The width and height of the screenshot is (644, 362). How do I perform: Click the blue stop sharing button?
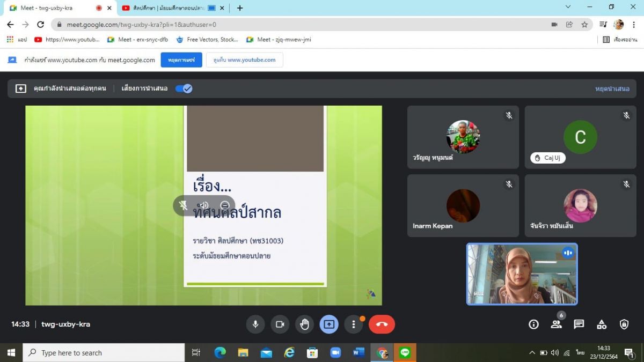(181, 60)
